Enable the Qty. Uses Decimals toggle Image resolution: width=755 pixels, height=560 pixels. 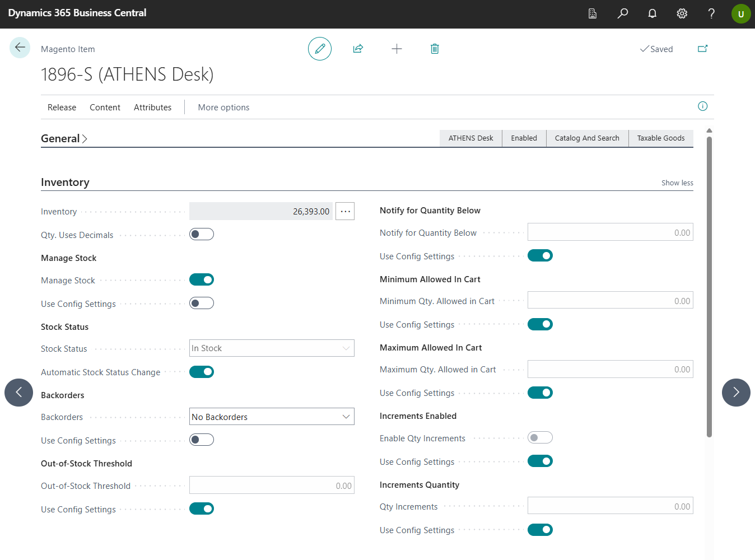(x=202, y=234)
